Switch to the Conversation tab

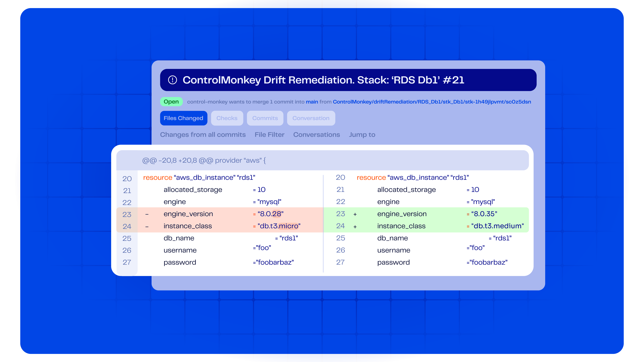coord(311,118)
